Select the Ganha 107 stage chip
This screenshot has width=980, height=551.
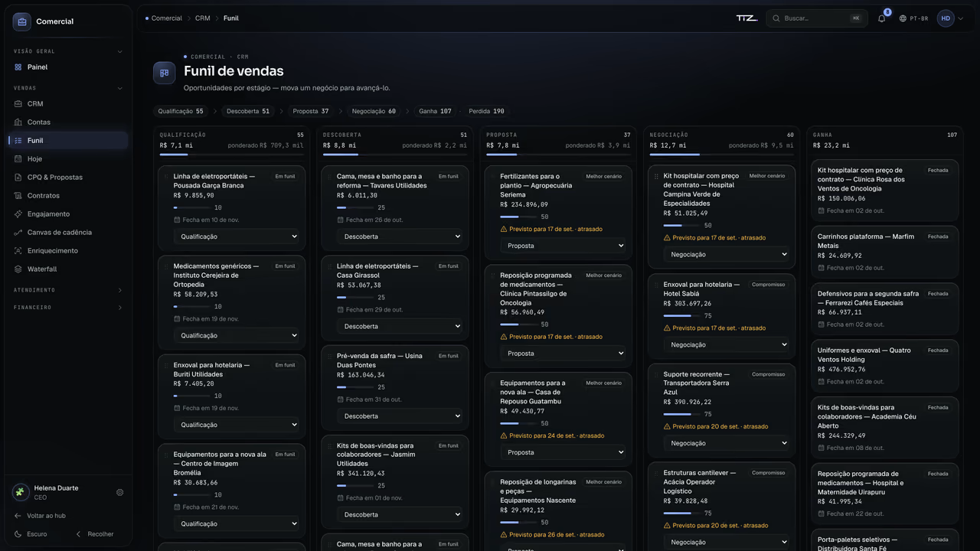pyautogui.click(x=435, y=111)
